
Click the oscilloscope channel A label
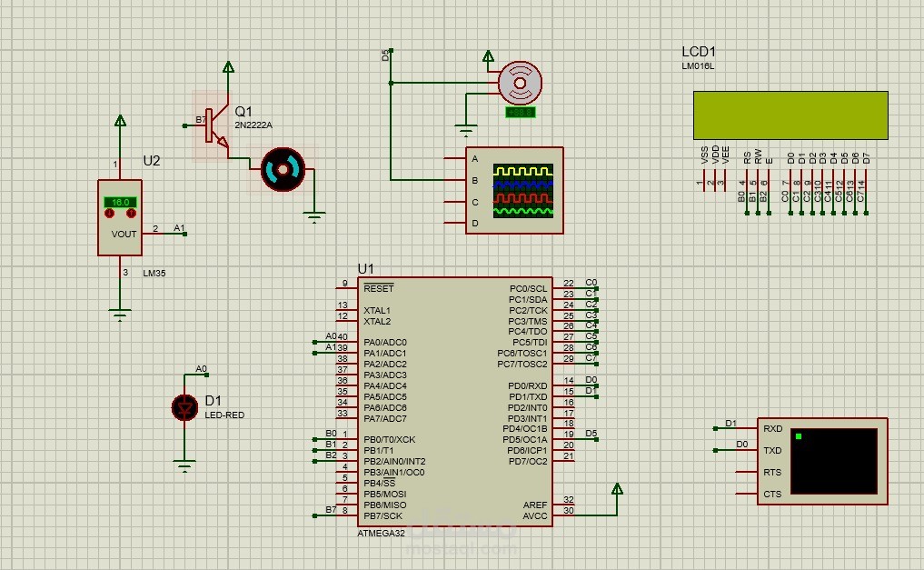pos(475,159)
